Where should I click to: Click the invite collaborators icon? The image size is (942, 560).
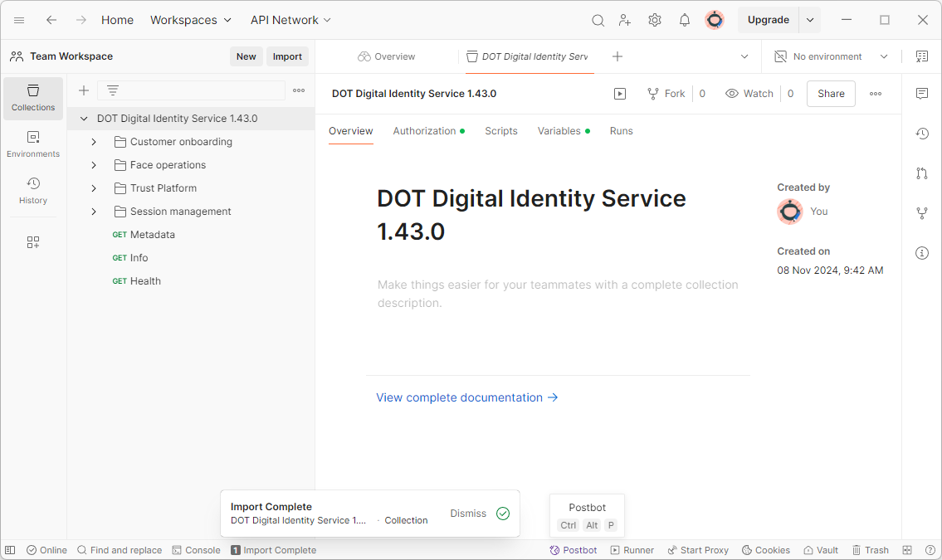pos(625,21)
